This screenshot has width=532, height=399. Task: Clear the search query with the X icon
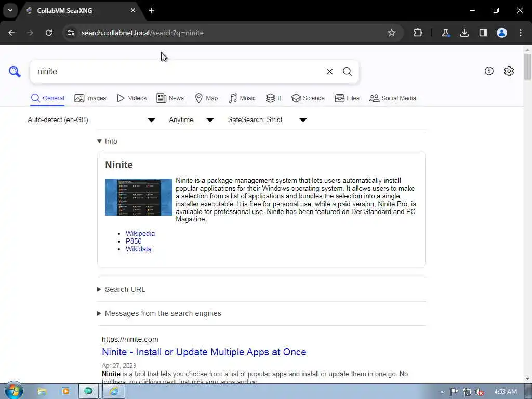point(329,72)
